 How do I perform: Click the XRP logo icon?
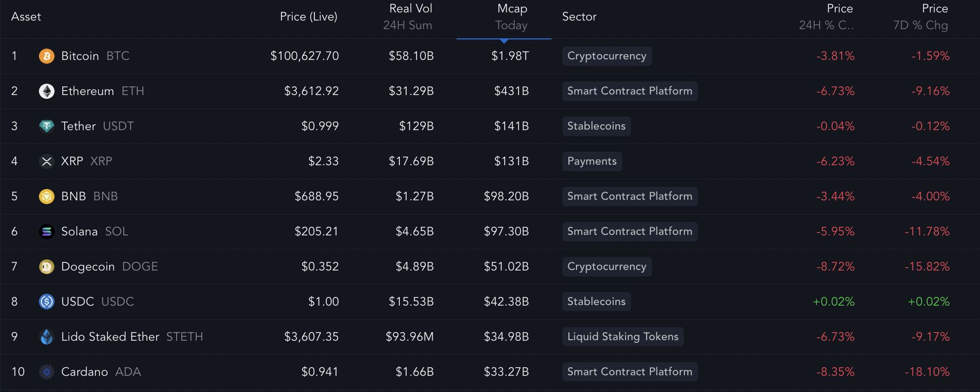47,161
